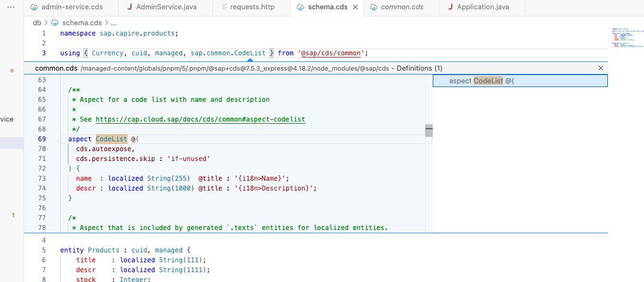Select the 'aspect CodeList @(' definition result

coord(481,81)
